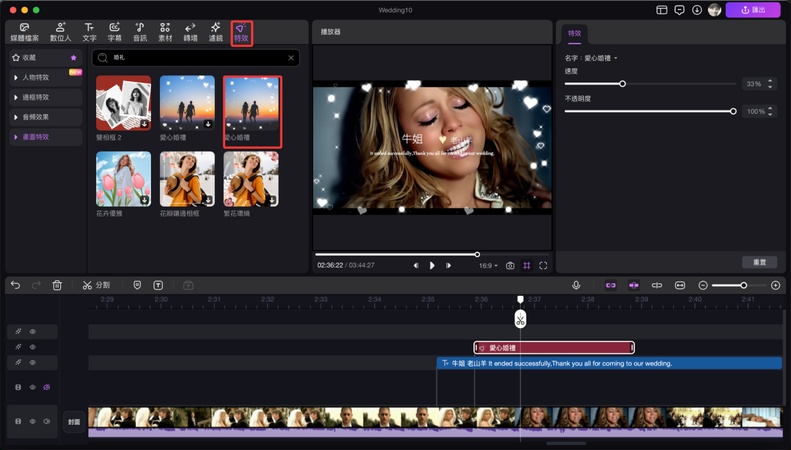Open the 16:9 aspect ratio dropdown
This screenshot has height=450, width=791.
(487, 266)
